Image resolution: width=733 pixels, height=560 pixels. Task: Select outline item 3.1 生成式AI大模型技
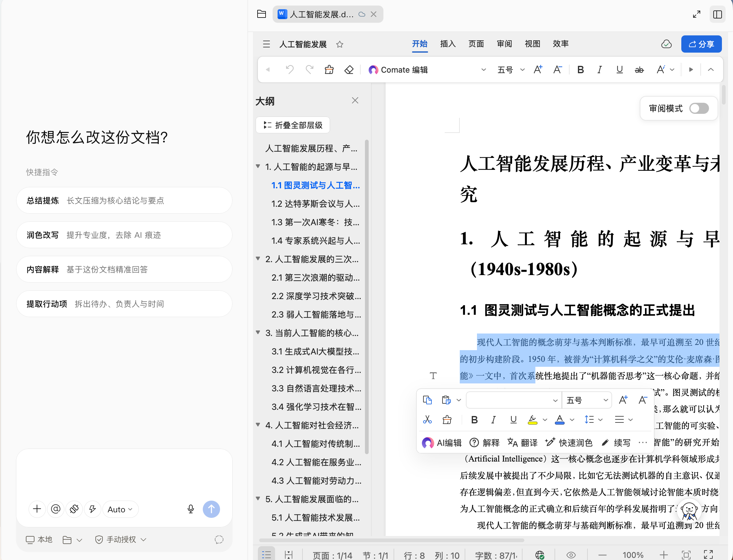pyautogui.click(x=315, y=351)
